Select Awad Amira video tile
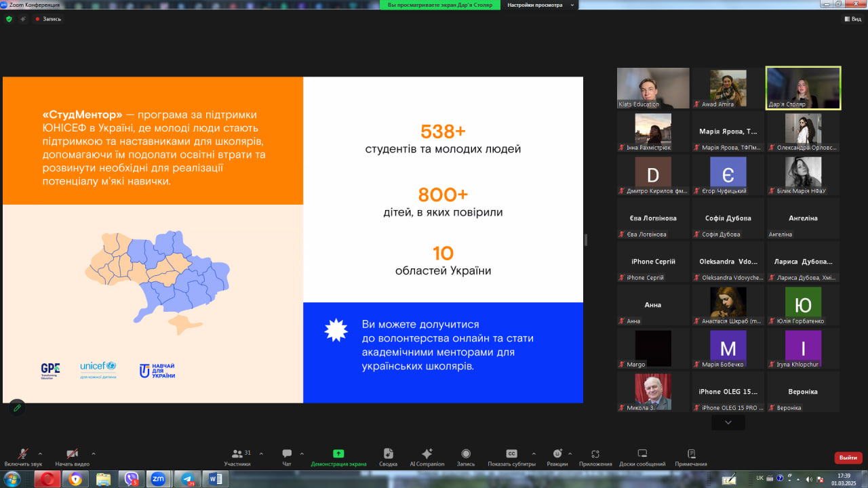 pyautogui.click(x=728, y=88)
